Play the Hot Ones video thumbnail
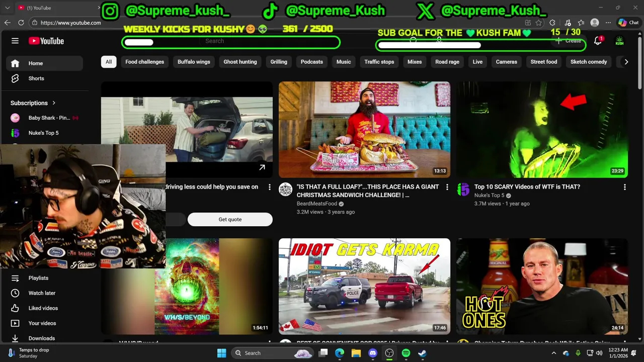This screenshot has width=644, height=362. click(x=542, y=286)
